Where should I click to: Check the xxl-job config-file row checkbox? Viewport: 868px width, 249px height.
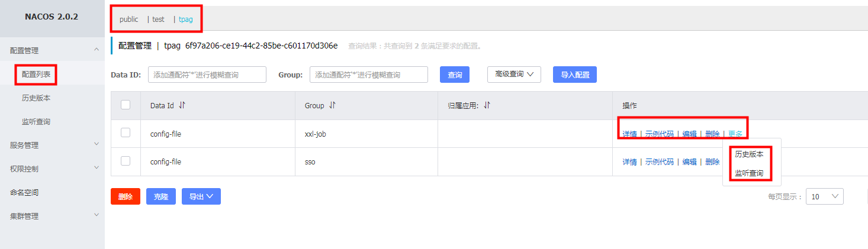(126, 132)
